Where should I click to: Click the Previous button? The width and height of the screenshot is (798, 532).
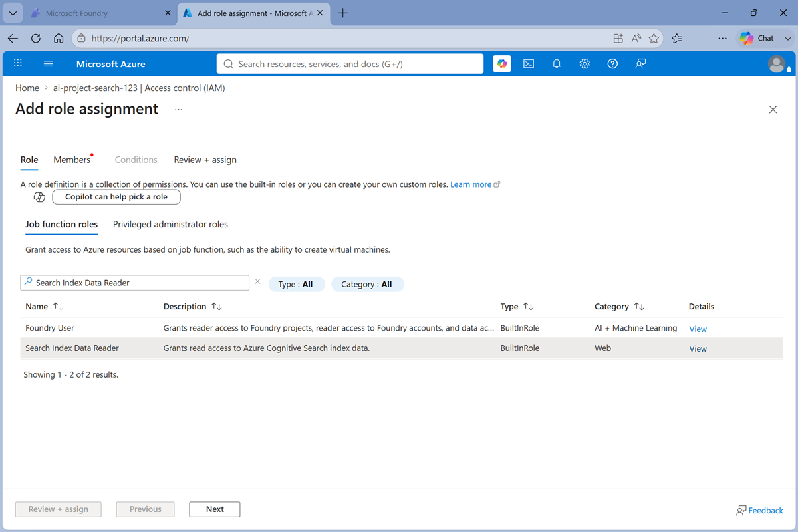146,509
